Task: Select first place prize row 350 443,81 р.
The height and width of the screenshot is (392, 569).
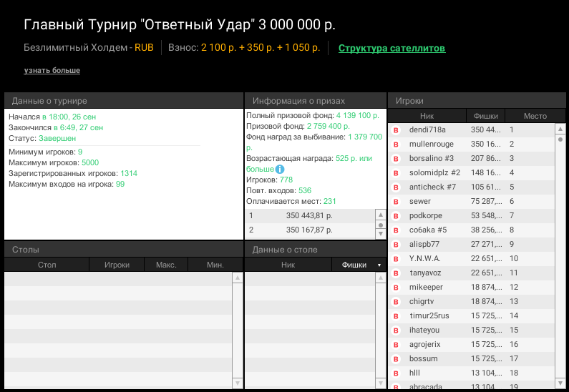Action: tap(309, 215)
